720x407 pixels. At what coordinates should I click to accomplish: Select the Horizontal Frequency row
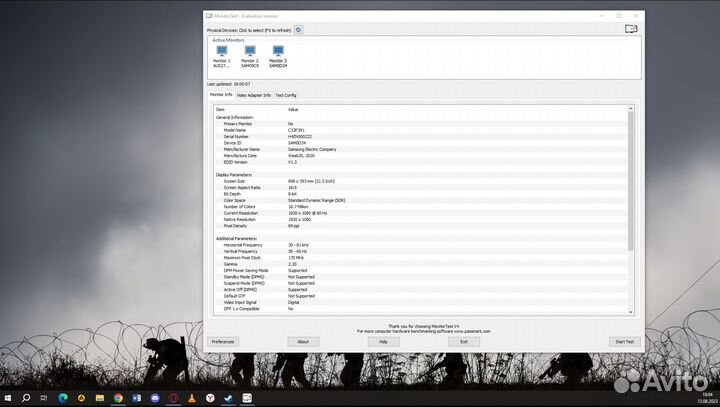[x=421, y=245]
